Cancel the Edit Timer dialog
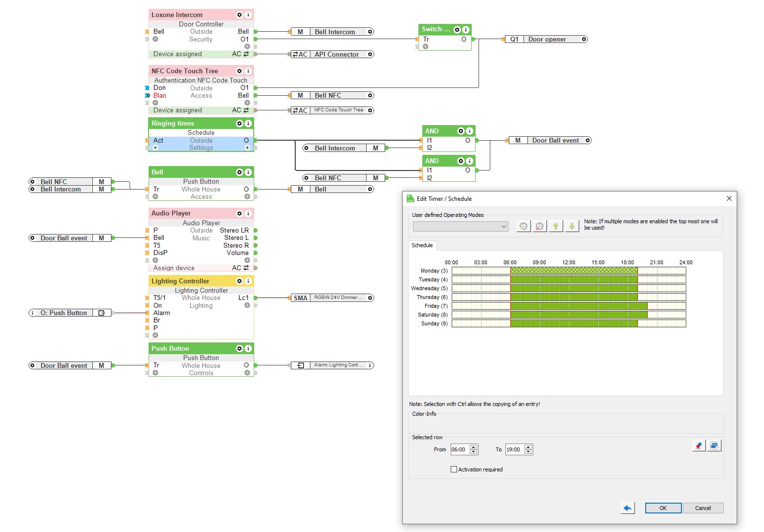Viewport: 764px width, 532px height. 703,508
